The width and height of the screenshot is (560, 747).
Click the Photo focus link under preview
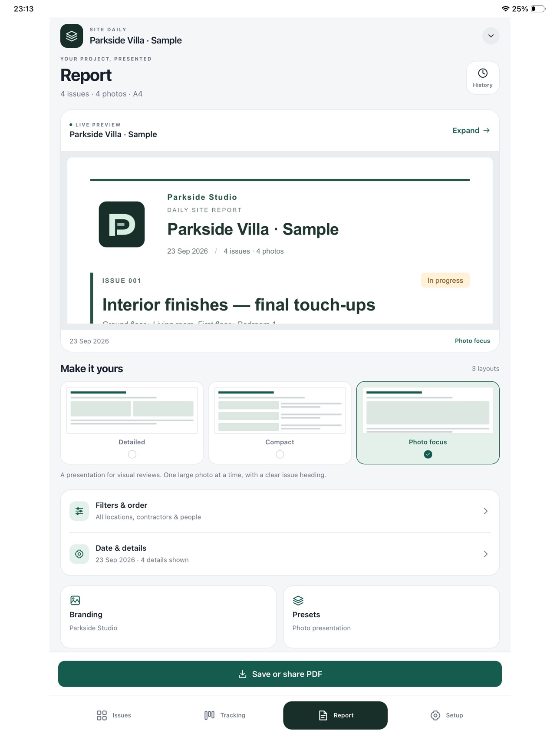coord(472,341)
